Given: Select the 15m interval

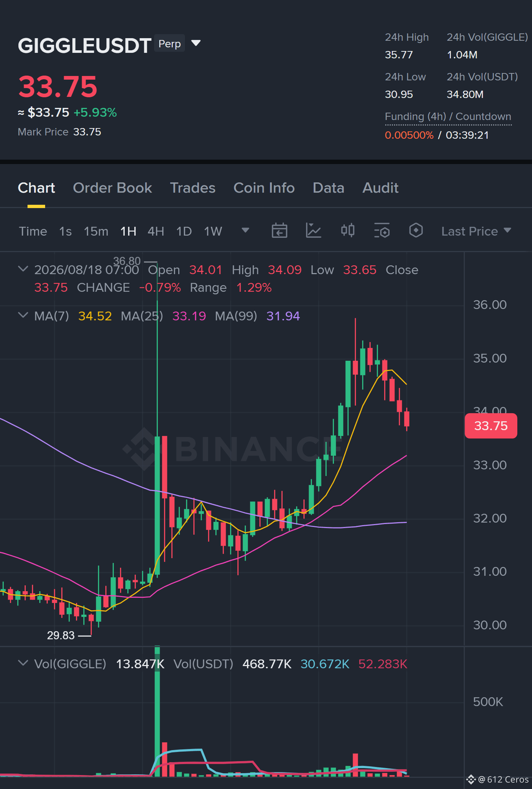Looking at the screenshot, I should point(96,231).
